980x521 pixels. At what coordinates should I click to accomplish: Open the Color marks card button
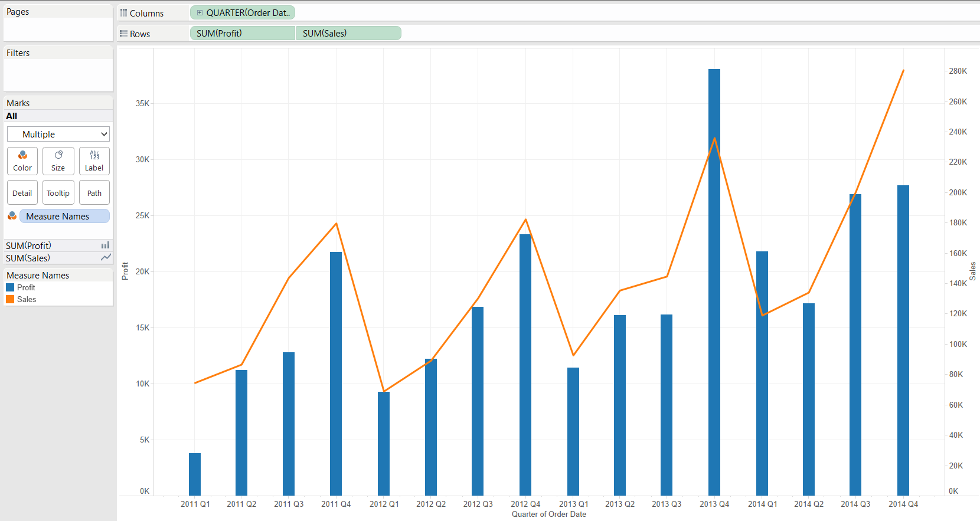pyautogui.click(x=22, y=161)
